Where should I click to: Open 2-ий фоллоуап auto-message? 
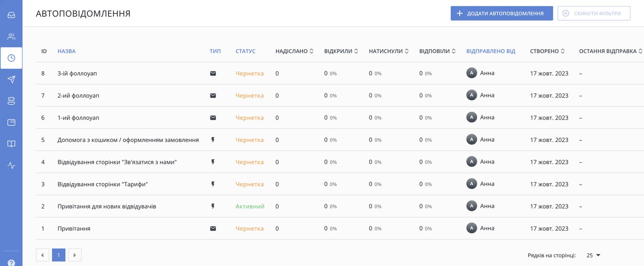[78, 95]
